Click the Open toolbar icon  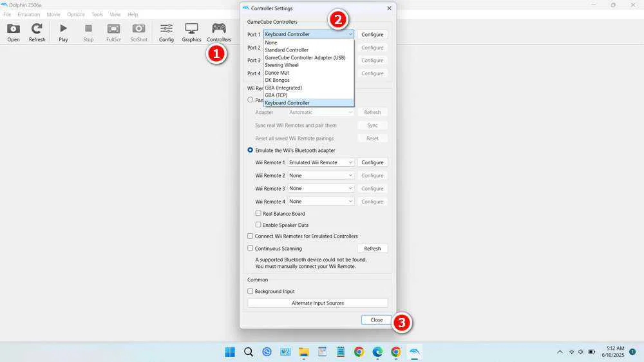point(14,29)
